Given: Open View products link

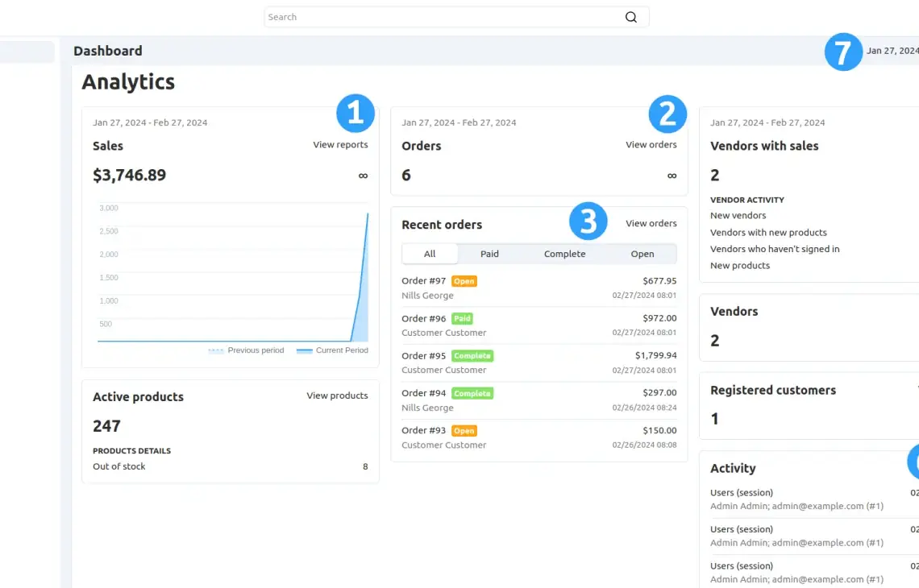Looking at the screenshot, I should tap(337, 396).
